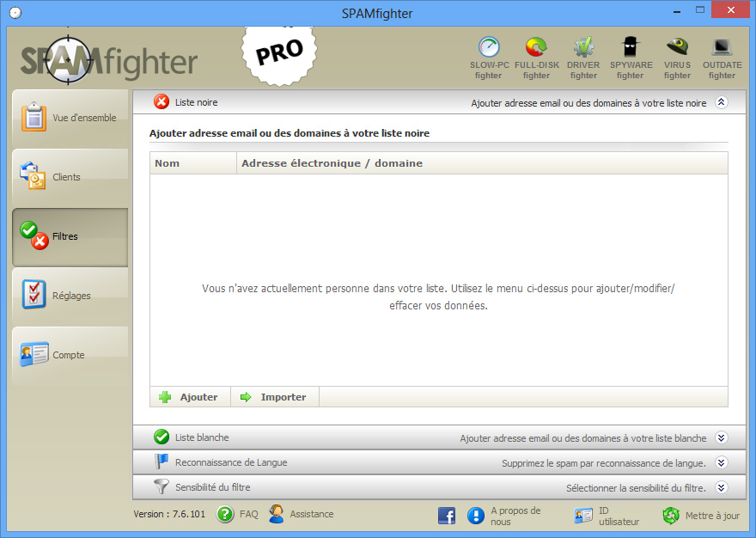Image resolution: width=756 pixels, height=538 pixels.
Task: Click the Reconnaissance de Langue label
Action: click(231, 462)
